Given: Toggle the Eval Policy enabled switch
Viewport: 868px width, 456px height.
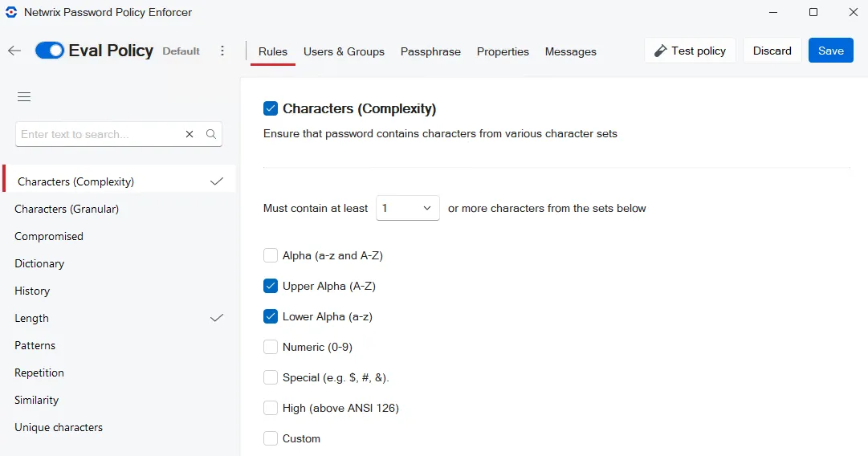Looking at the screenshot, I should coord(49,51).
